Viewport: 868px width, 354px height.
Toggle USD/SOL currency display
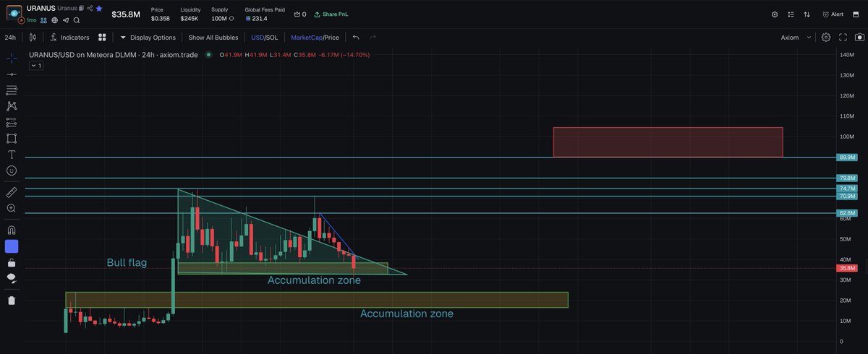point(264,37)
